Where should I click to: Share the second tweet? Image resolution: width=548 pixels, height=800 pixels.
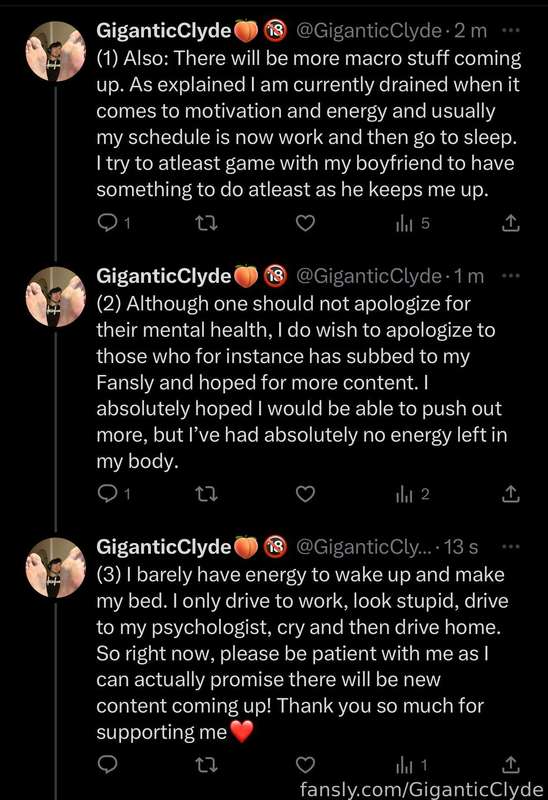pyautogui.click(x=510, y=493)
